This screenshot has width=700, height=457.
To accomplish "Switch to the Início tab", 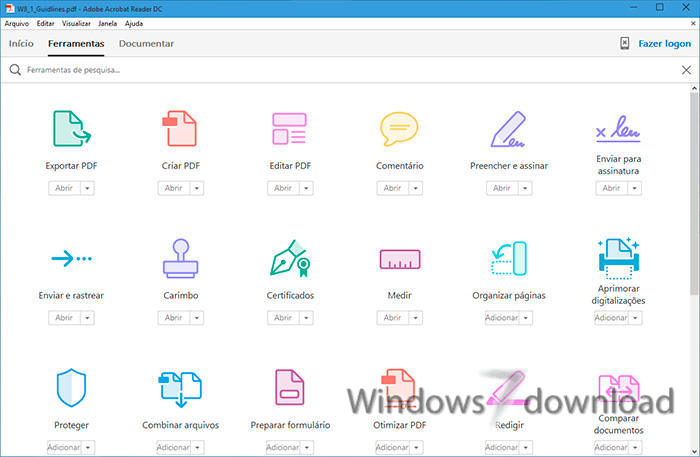I will tap(21, 43).
